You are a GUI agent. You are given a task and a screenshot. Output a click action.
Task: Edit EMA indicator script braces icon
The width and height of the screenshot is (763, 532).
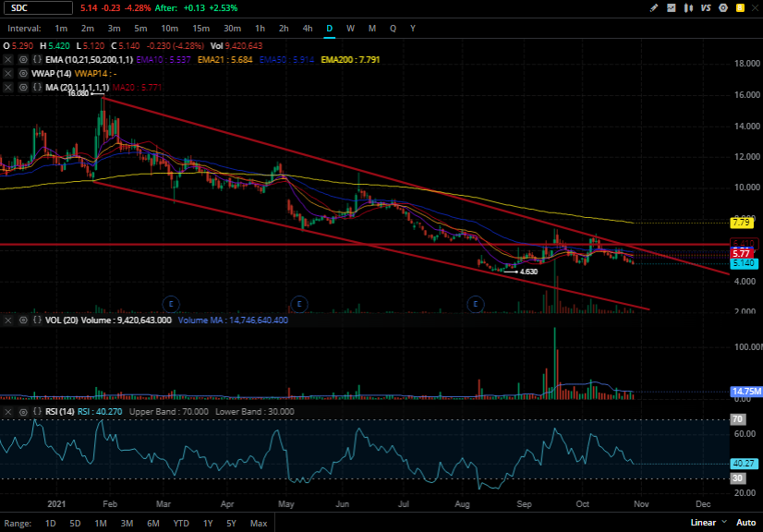(x=37, y=59)
